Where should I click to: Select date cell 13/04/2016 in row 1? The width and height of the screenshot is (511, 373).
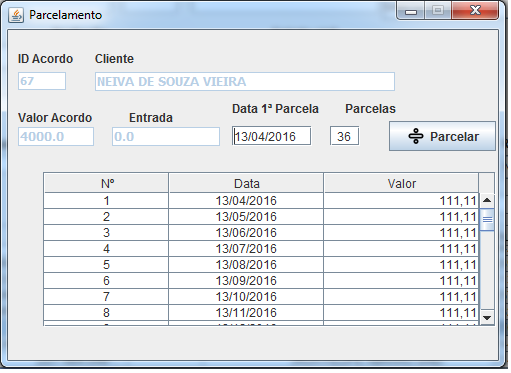(246, 201)
